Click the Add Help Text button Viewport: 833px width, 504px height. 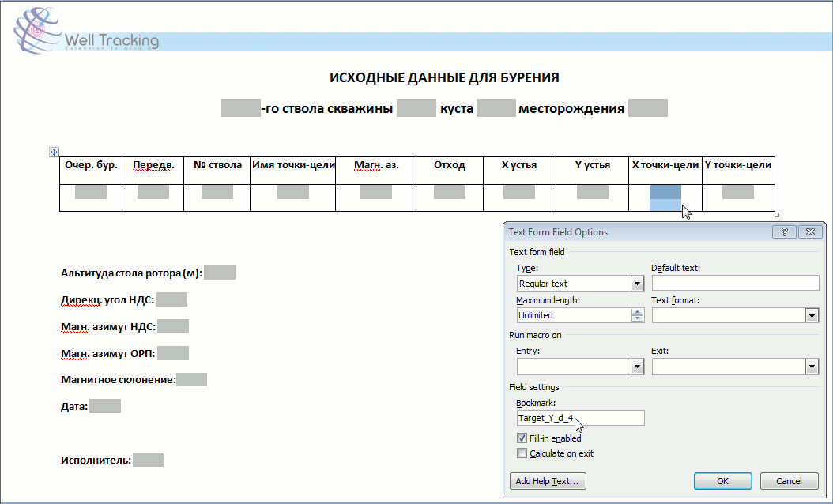pos(548,480)
